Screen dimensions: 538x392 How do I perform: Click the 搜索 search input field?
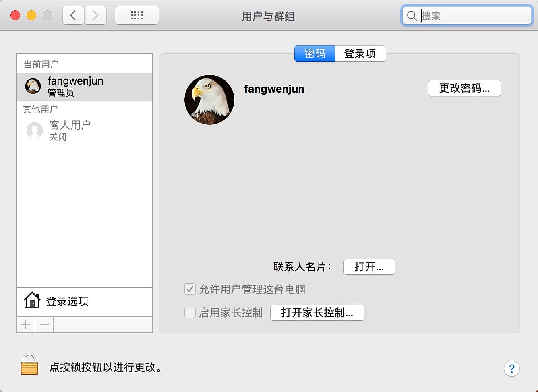474,16
